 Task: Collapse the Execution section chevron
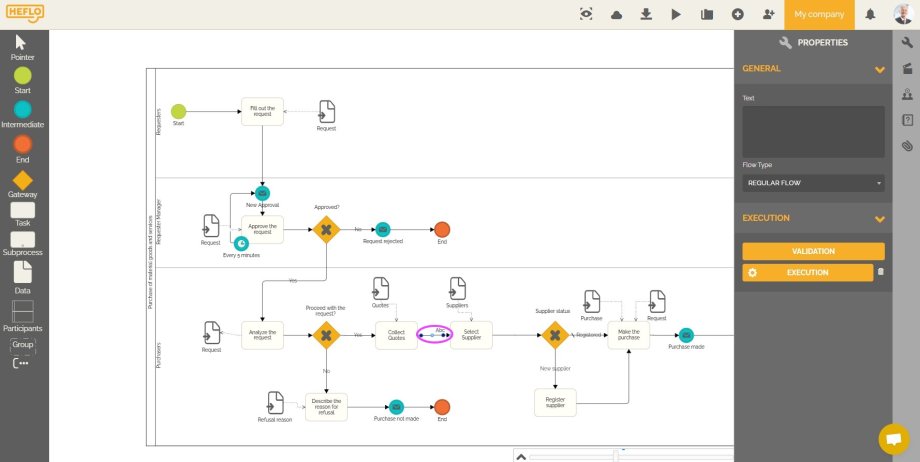tap(880, 218)
